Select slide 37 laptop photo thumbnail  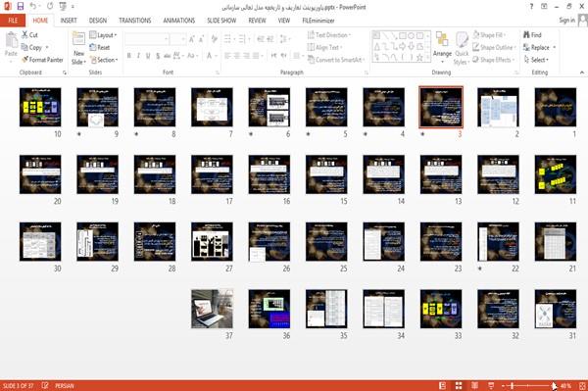(212, 309)
